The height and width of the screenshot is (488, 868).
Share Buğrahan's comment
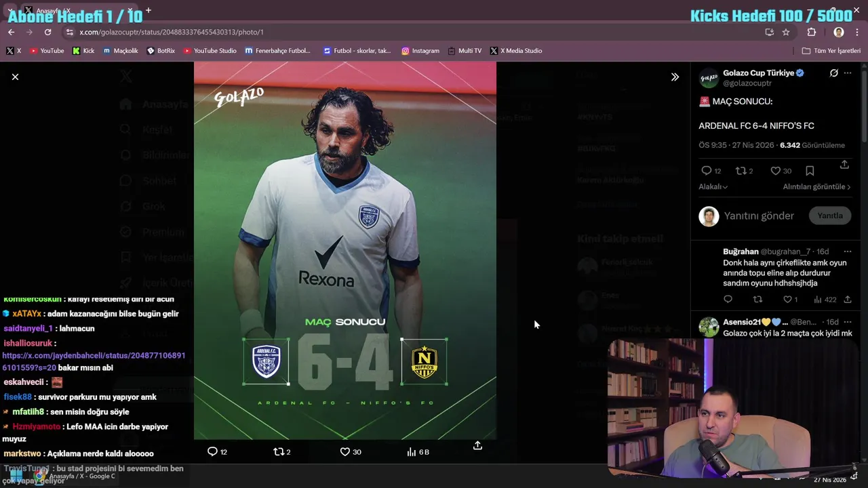click(848, 300)
